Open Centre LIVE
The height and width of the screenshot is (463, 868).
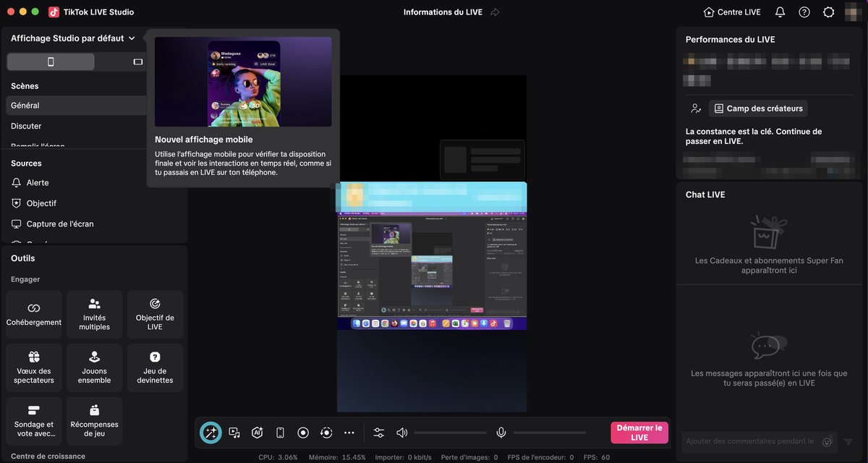732,12
